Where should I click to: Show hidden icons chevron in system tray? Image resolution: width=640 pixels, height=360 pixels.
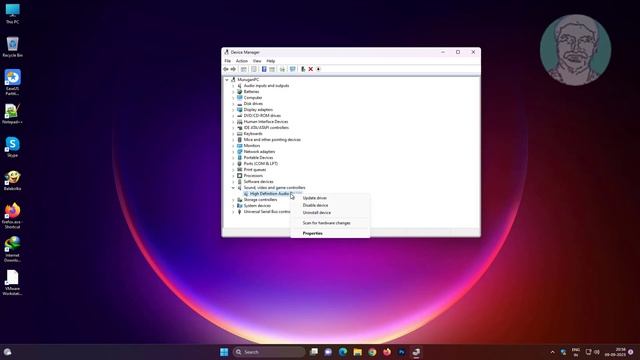pos(553,352)
